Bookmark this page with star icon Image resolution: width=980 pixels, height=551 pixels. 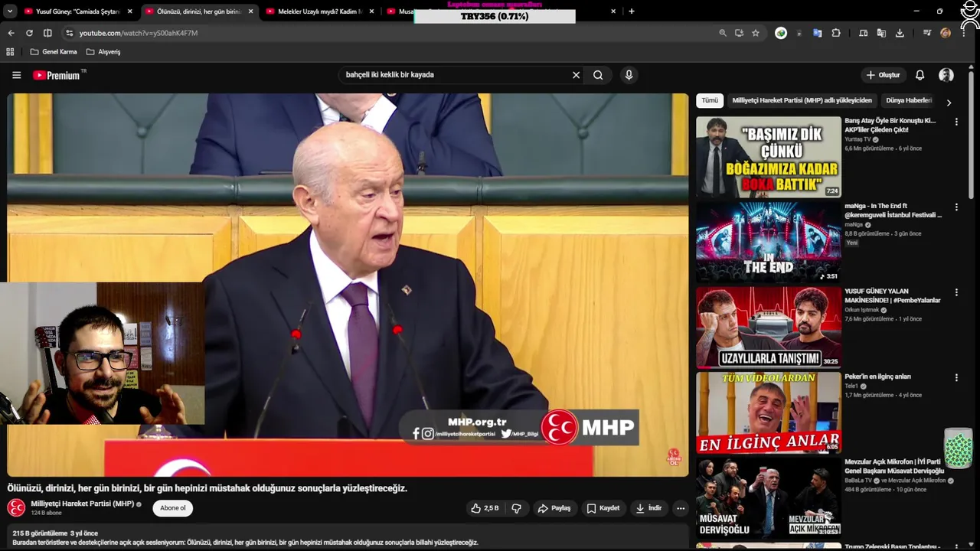[756, 33]
